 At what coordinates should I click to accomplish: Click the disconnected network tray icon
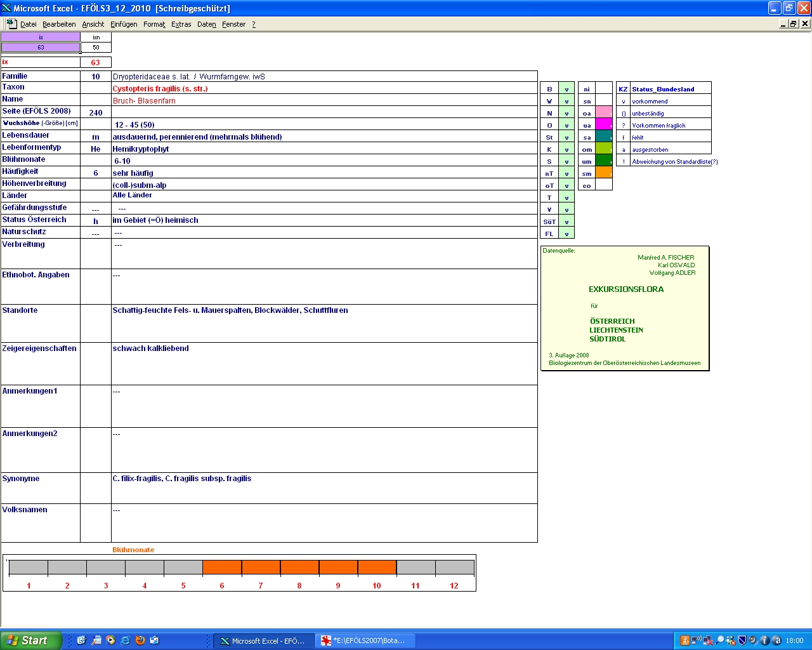(708, 640)
